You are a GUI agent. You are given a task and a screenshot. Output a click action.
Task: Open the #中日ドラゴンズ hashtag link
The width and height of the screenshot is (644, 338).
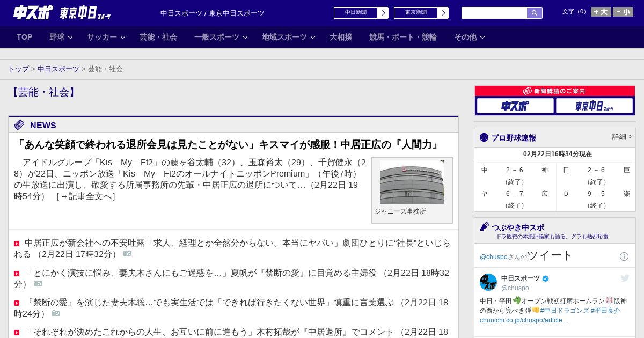tap(564, 311)
